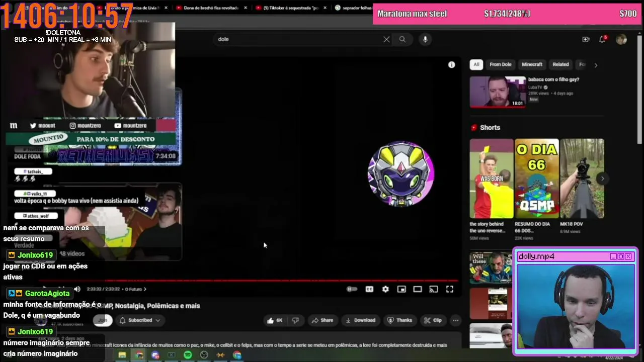
Task: Switch to the 'Dona de brechó fica revoltada' browser tab
Action: coord(211,8)
